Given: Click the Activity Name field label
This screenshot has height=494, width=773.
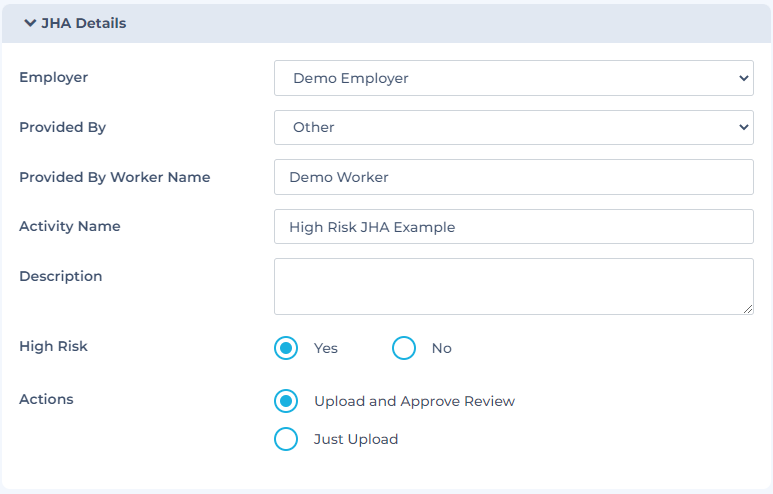Looking at the screenshot, I should 70,226.
